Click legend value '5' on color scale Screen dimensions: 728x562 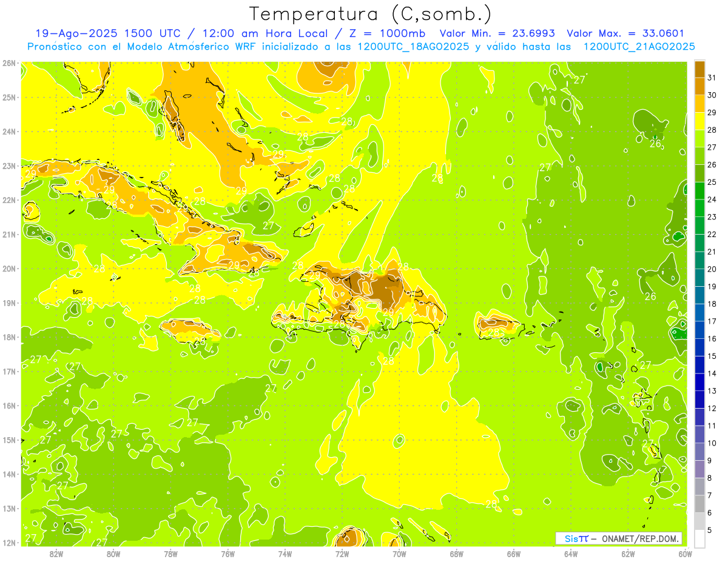(710, 530)
